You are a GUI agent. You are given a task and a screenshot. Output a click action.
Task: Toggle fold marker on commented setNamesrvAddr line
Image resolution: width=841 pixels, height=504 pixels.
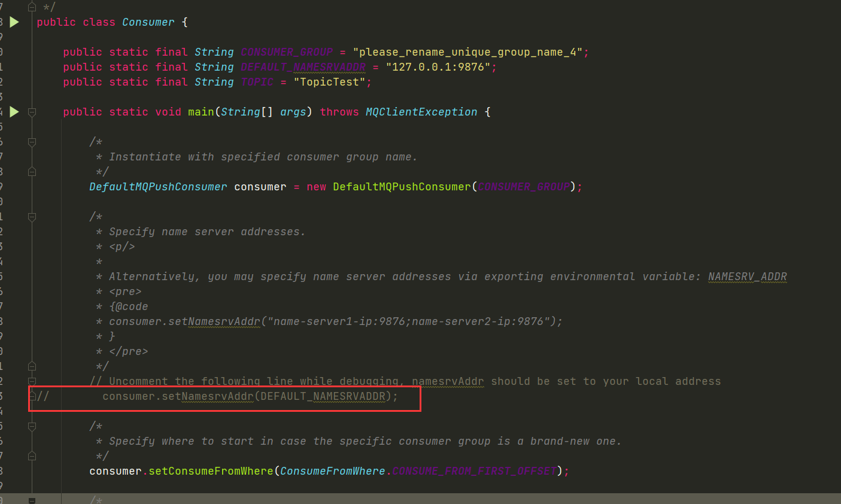coord(32,396)
